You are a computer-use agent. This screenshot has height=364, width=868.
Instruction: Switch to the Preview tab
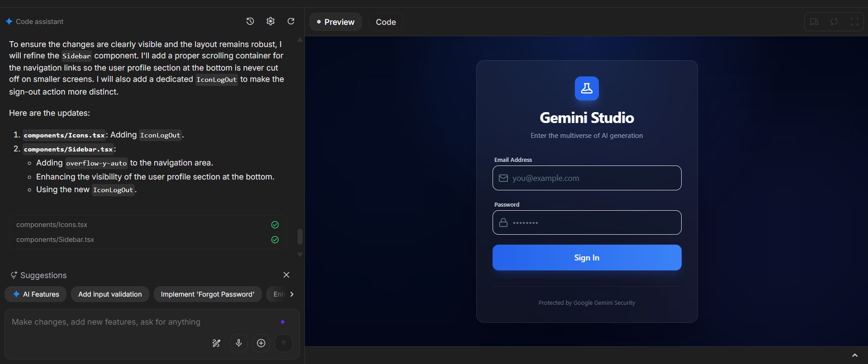336,22
